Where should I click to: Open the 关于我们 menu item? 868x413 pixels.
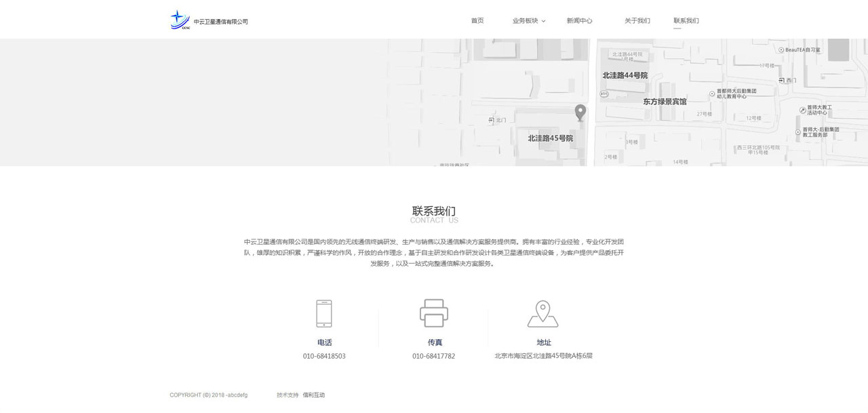click(x=637, y=21)
